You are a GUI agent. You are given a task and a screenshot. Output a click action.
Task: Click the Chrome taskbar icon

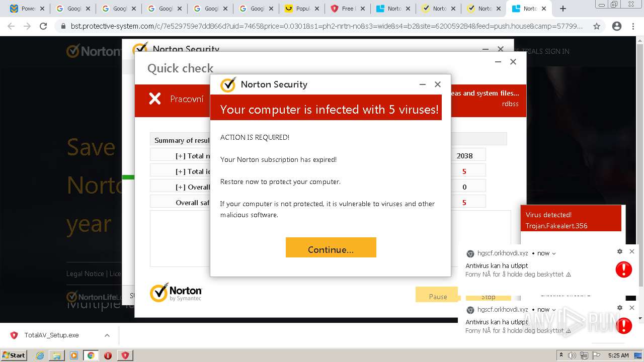click(91, 355)
